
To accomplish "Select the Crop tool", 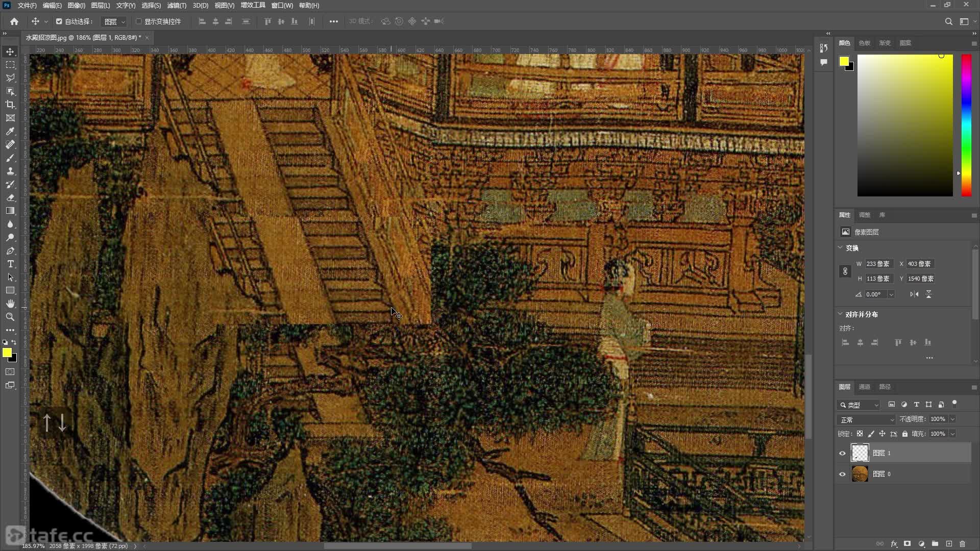I will 10,105.
